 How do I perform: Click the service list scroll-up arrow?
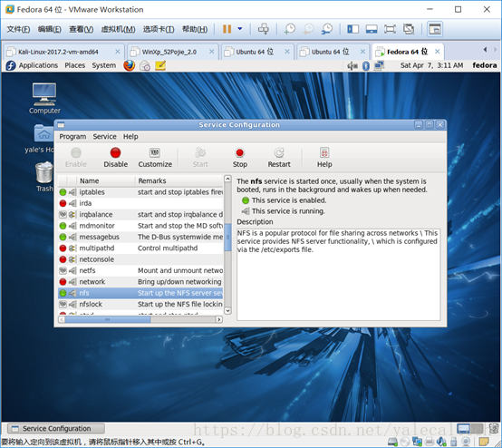(x=227, y=179)
